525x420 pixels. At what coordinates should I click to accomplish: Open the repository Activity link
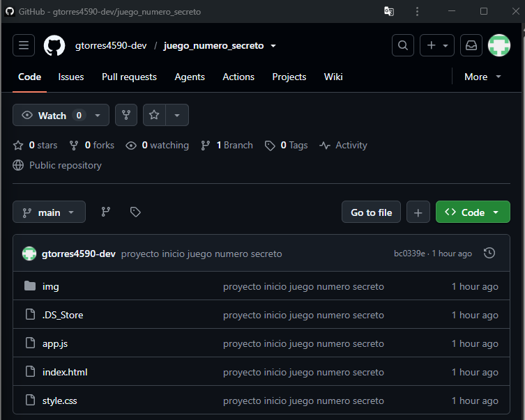343,145
